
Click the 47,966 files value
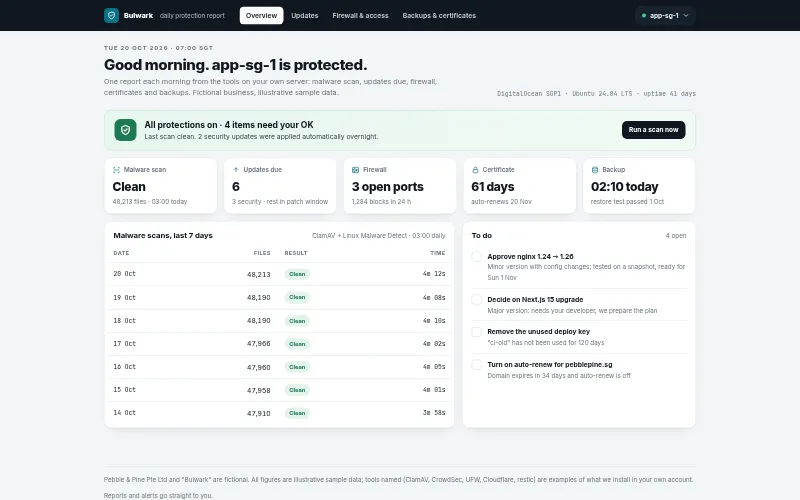click(x=259, y=344)
